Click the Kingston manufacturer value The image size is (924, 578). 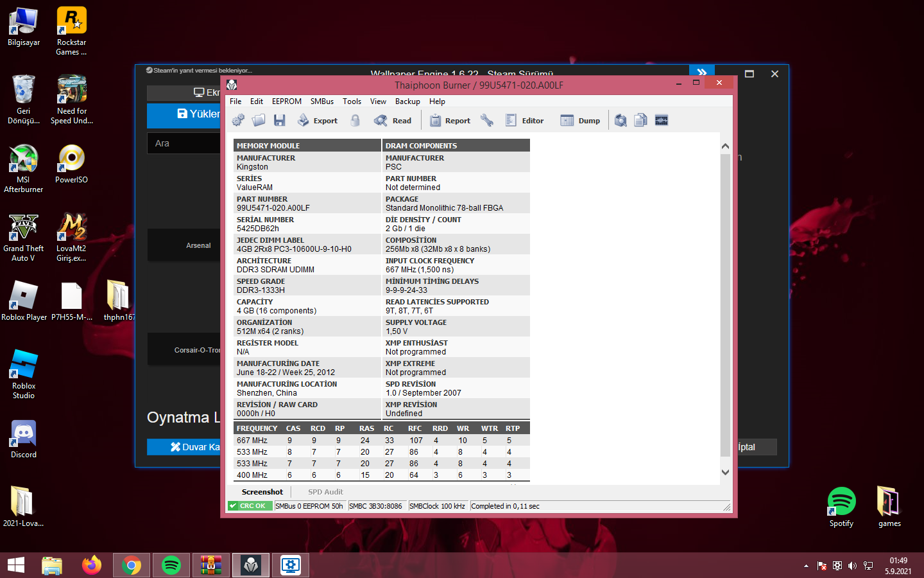click(252, 167)
